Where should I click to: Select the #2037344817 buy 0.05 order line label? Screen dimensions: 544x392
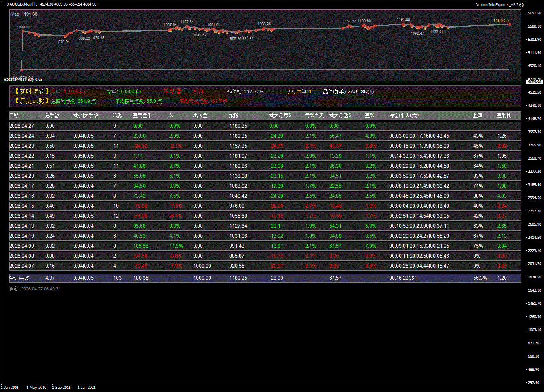coord(23,80)
